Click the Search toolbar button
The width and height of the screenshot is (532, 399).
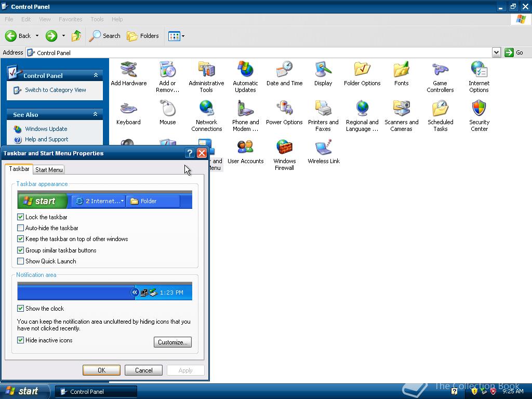point(105,36)
